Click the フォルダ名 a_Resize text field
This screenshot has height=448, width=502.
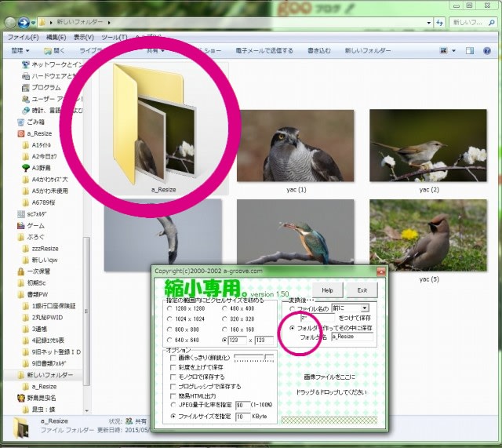[351, 336]
